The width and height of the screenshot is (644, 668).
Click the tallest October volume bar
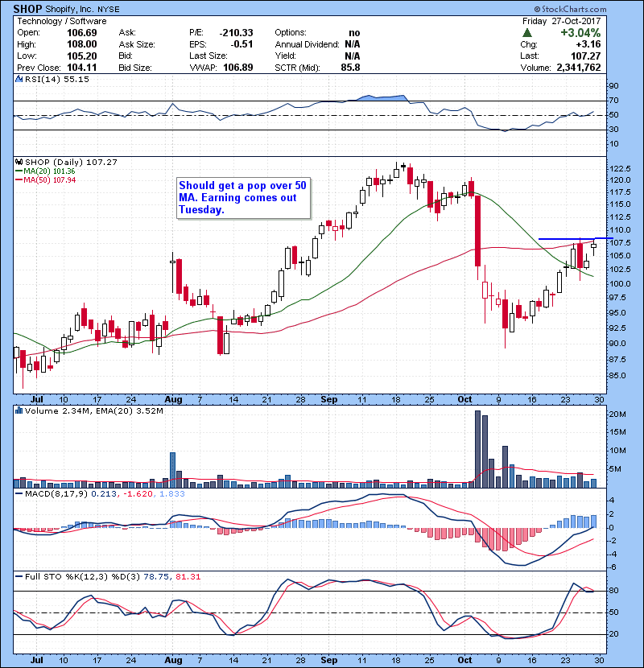[x=477, y=449]
